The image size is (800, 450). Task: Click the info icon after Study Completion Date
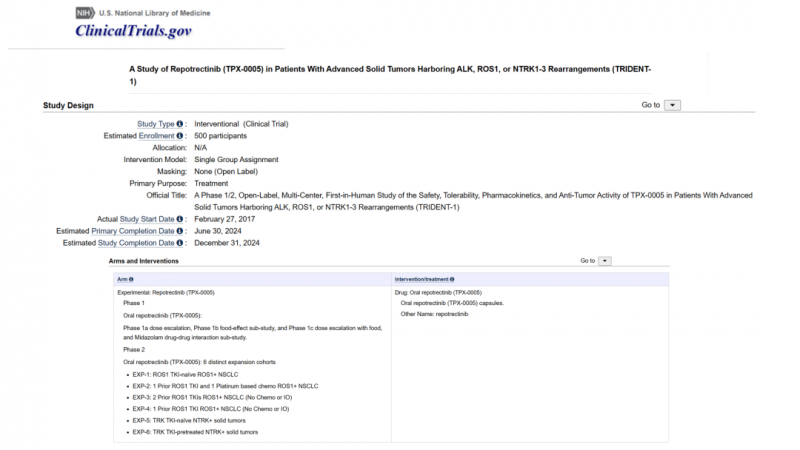coord(180,243)
